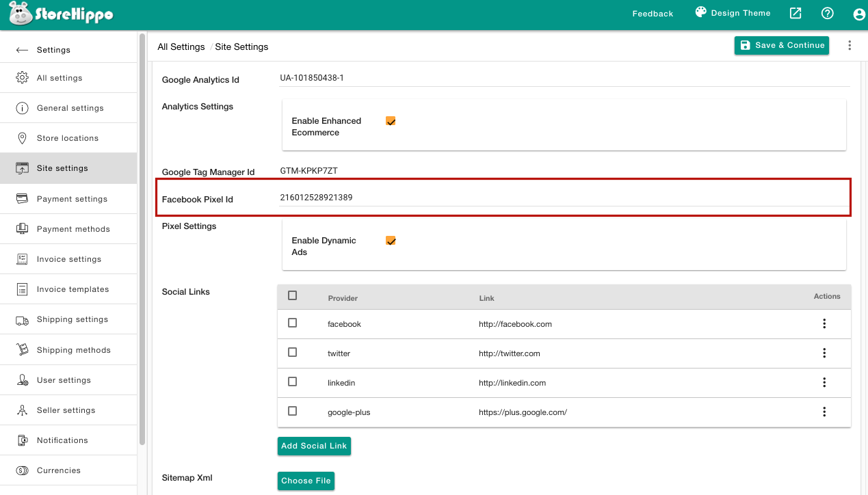Click the Feedback link in header
868x495 pixels.
653,14
